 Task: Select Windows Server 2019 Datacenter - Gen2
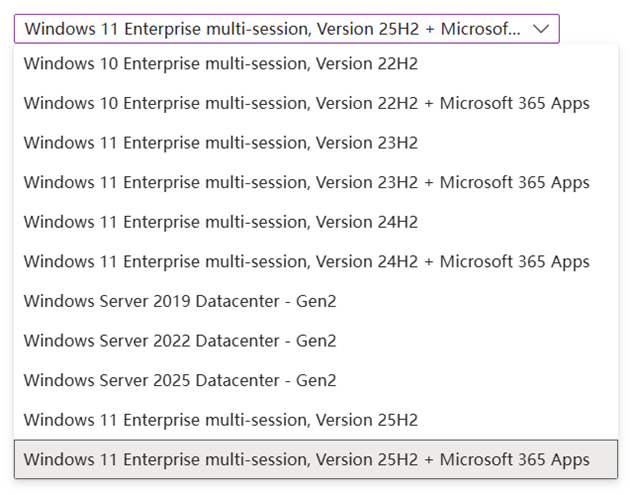tap(180, 301)
